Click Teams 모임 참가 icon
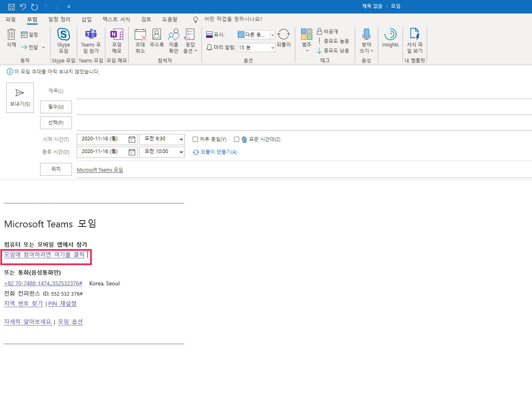Viewport: 532px width, 393px height. coord(91,41)
